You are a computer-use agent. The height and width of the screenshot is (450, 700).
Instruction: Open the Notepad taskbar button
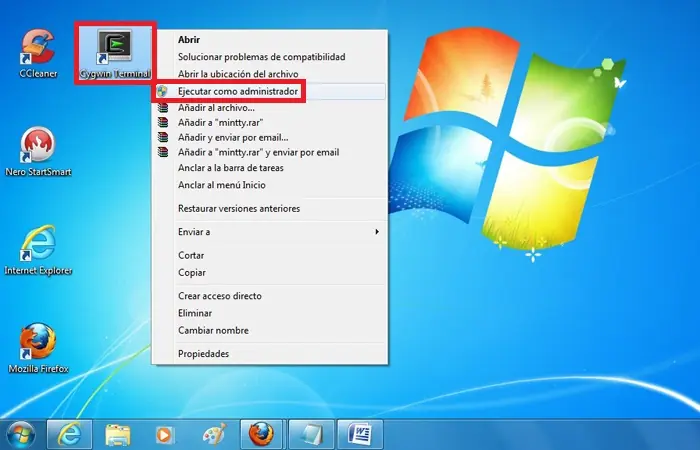coord(311,434)
